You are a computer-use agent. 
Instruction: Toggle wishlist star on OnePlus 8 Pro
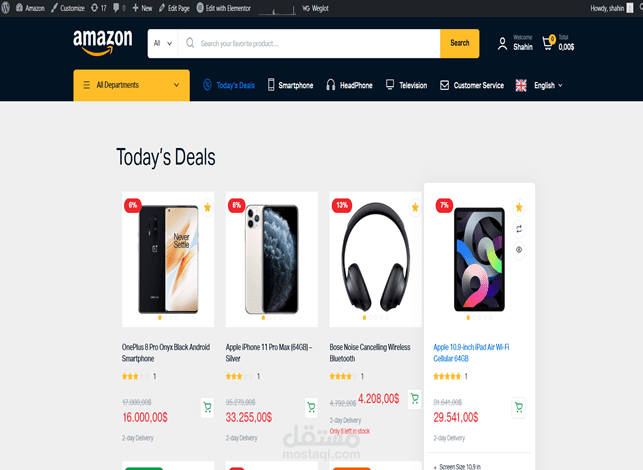pyautogui.click(x=207, y=207)
